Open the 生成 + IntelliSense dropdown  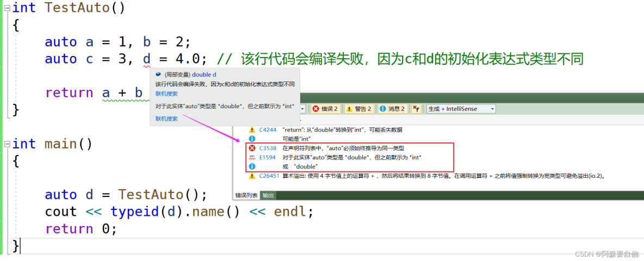(x=461, y=109)
